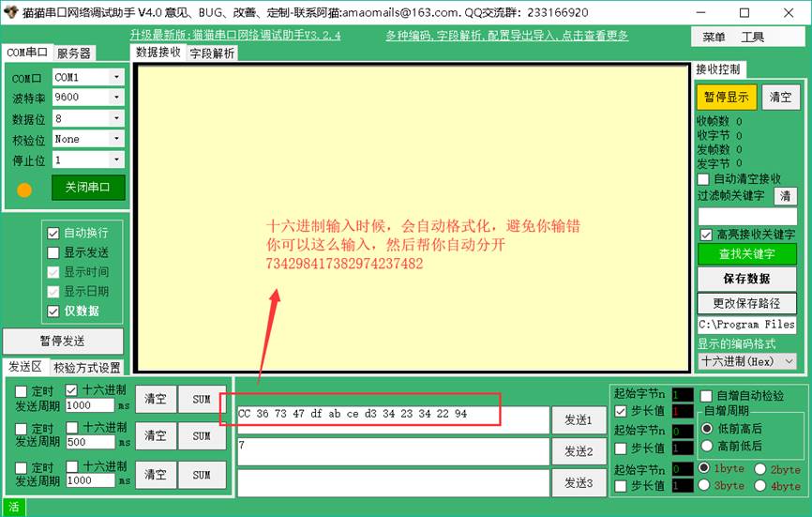Switch to the 字段解析 tab
This screenshot has height=517, width=812.
[213, 53]
